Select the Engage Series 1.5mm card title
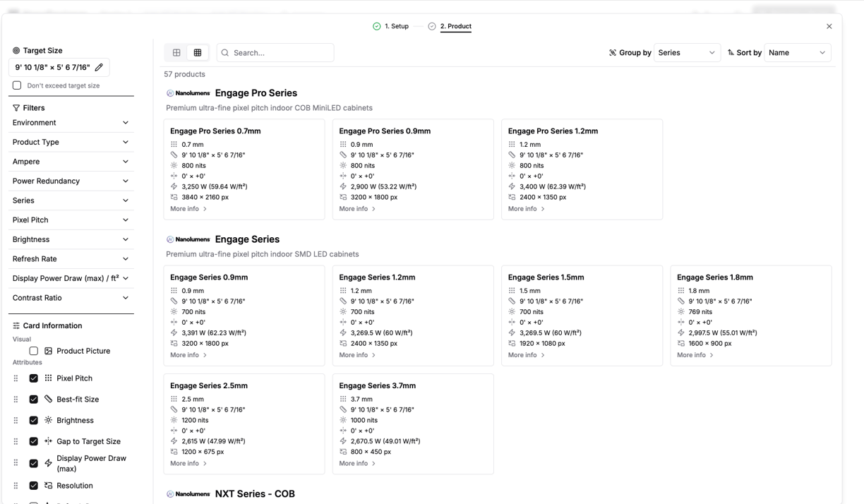Image resolution: width=864 pixels, height=504 pixels. tap(546, 277)
